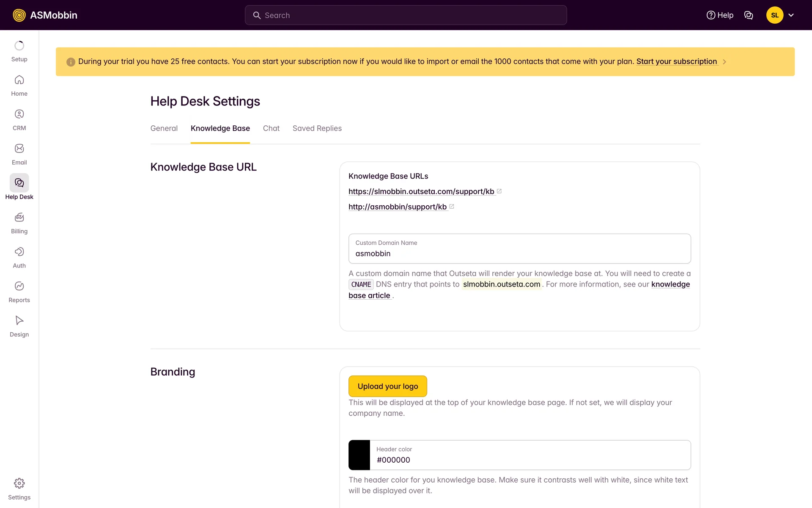Open the Design section icon
The width and height of the screenshot is (812, 508).
(x=19, y=320)
